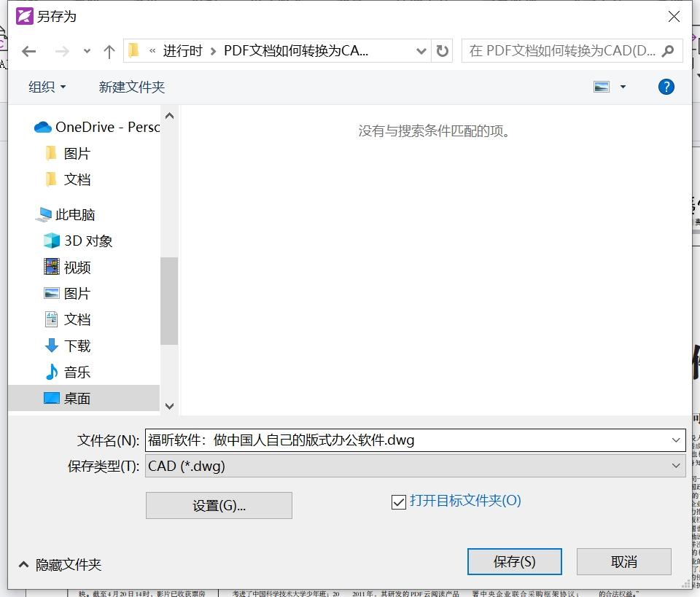This screenshot has height=597, width=700.
Task: Click the navigation pane scroll down arrow
Action: pyautogui.click(x=169, y=405)
